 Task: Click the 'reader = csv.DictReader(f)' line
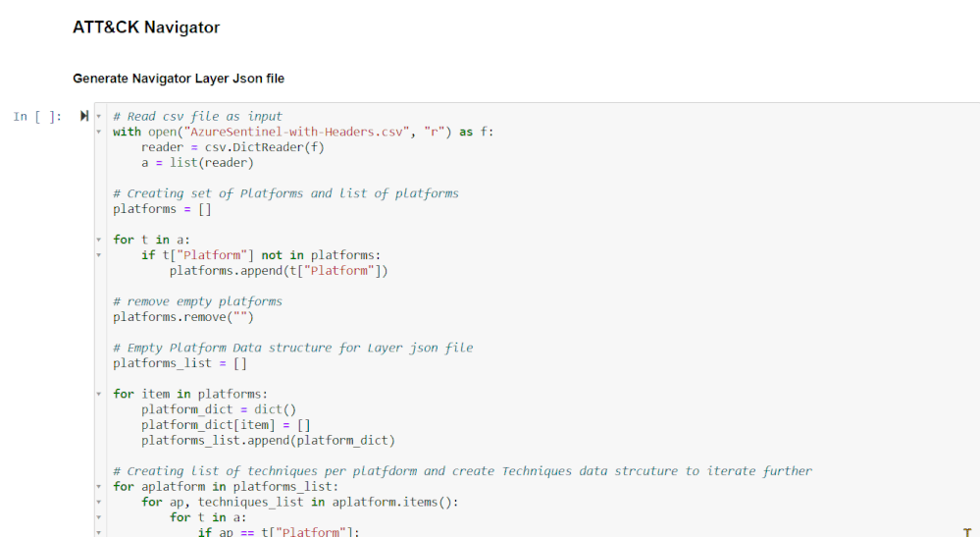(x=232, y=147)
